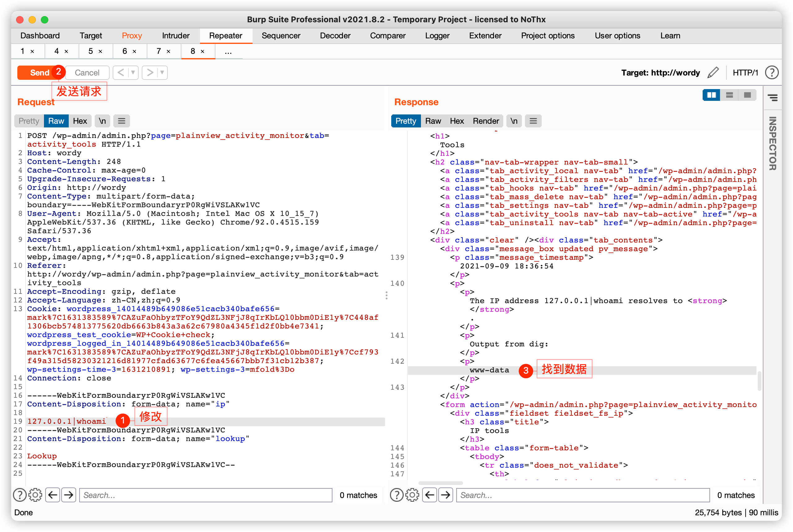
Task: Open the Inspector panel menu icon
Action: 773,98
